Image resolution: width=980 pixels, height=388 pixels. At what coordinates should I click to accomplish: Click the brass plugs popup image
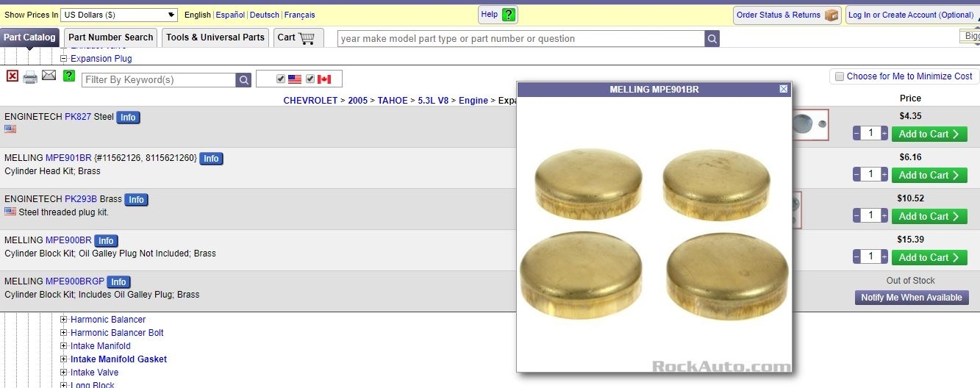(654, 234)
